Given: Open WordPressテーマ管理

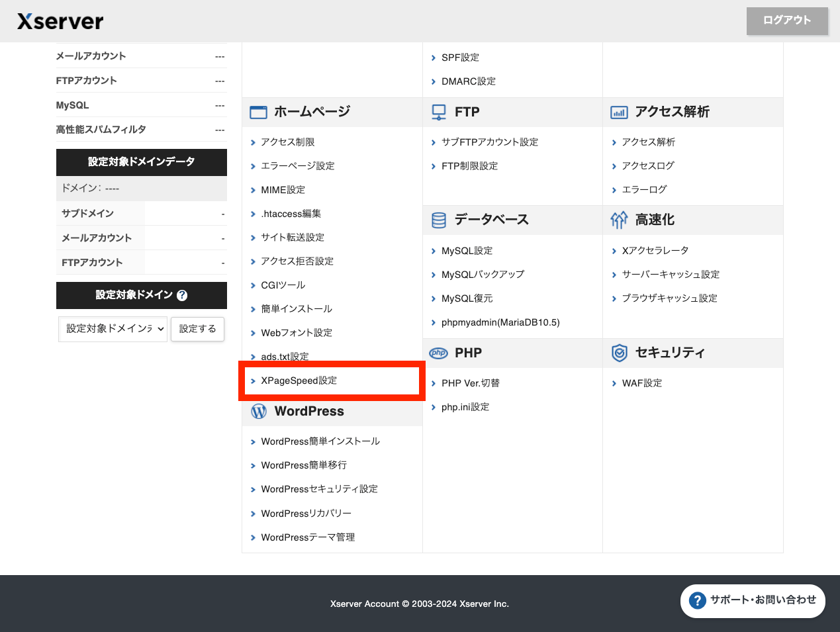Looking at the screenshot, I should [308, 537].
